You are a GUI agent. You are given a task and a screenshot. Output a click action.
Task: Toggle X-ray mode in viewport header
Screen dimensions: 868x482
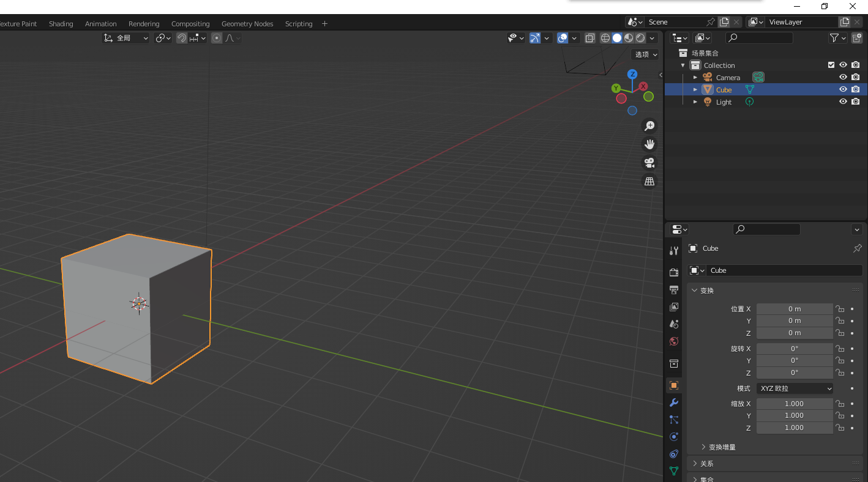click(x=589, y=38)
